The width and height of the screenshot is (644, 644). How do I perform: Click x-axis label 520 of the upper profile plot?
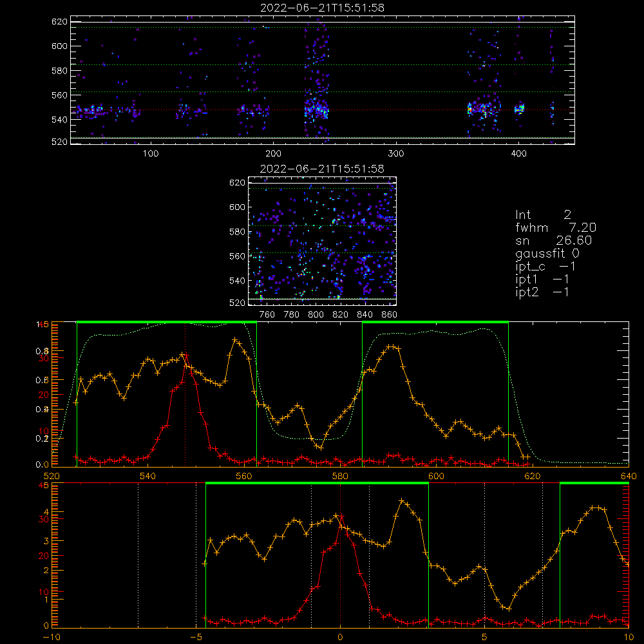click(x=52, y=476)
